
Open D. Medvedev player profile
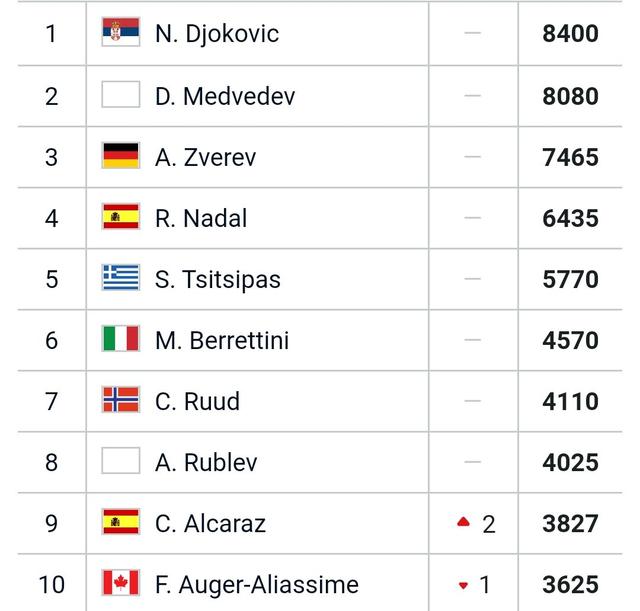pos(225,97)
